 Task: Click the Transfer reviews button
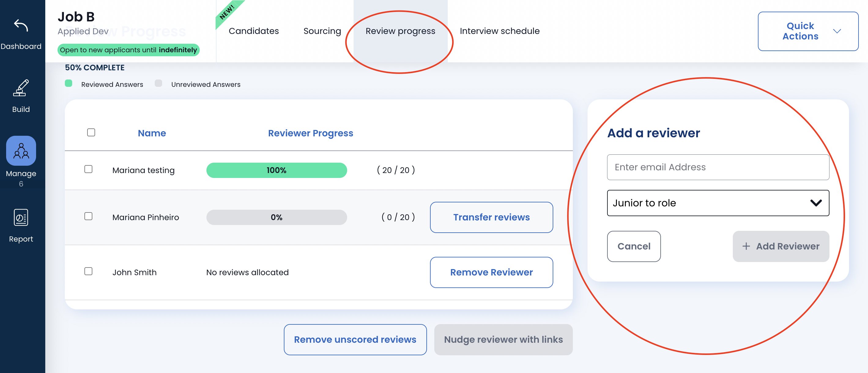[491, 217]
